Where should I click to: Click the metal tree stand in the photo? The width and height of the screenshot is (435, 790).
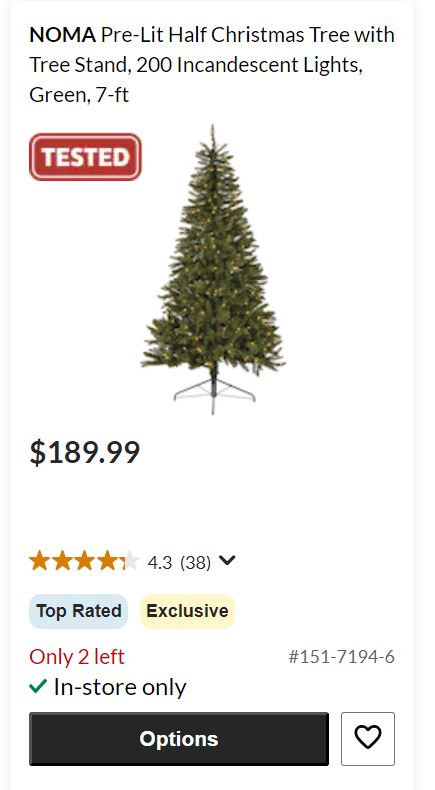pyautogui.click(x=214, y=395)
